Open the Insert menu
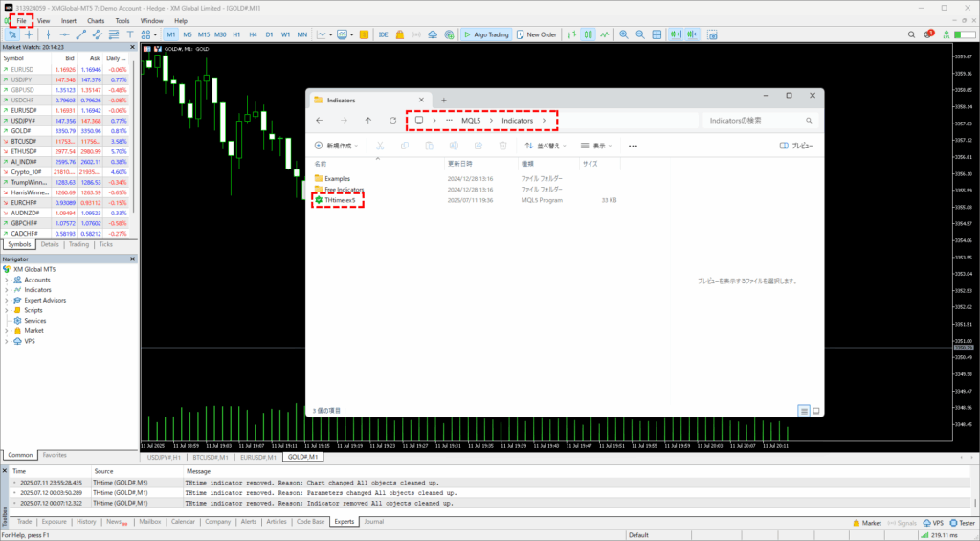Image resolution: width=980 pixels, height=541 pixels. (x=69, y=21)
